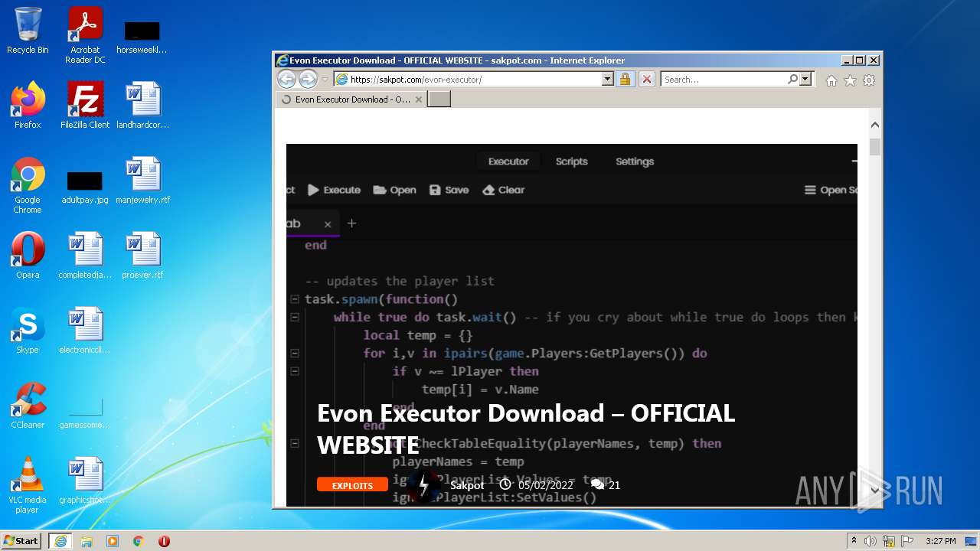This screenshot has height=551, width=980.
Task: Switch to Internet Explorer taskbar button
Action: pos(60,541)
